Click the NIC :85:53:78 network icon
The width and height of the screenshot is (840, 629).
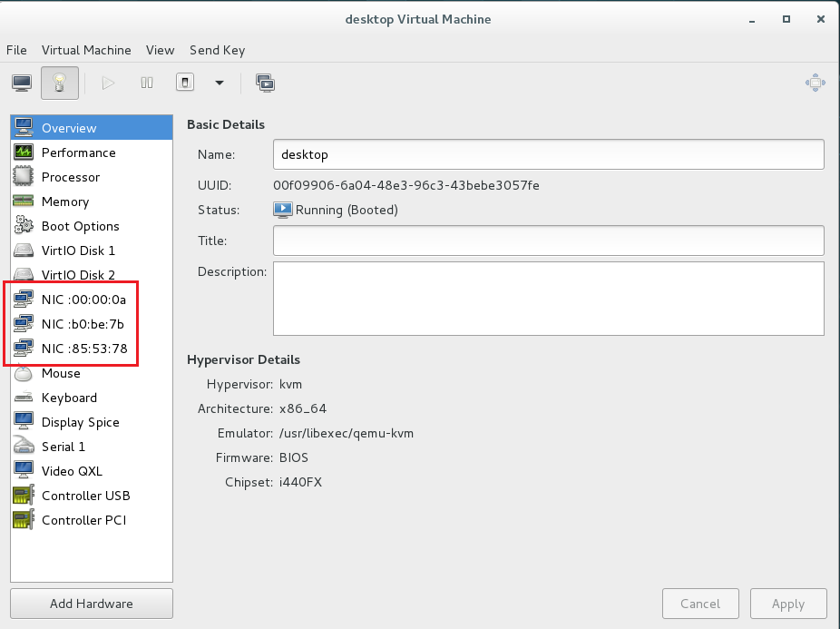[x=24, y=349]
